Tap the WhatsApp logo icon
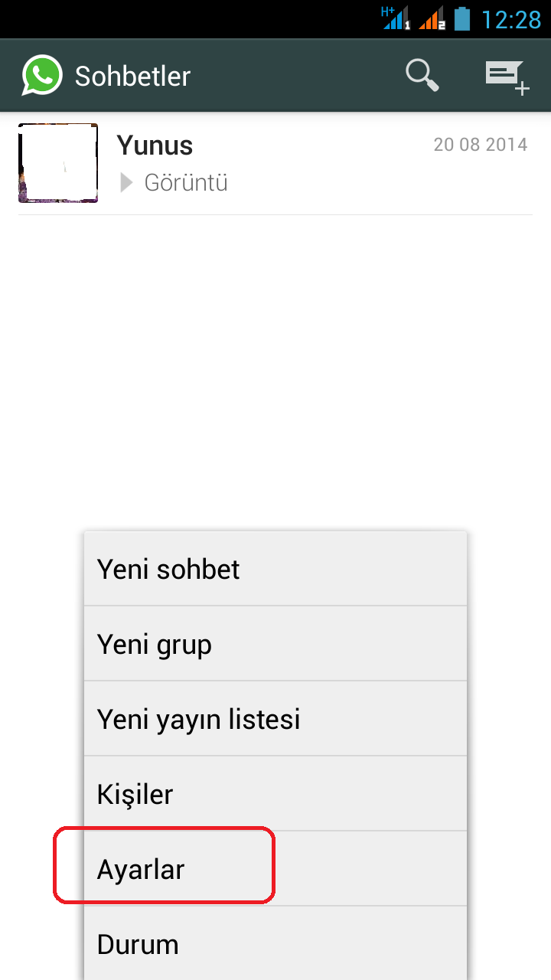551x980 pixels. [x=41, y=76]
